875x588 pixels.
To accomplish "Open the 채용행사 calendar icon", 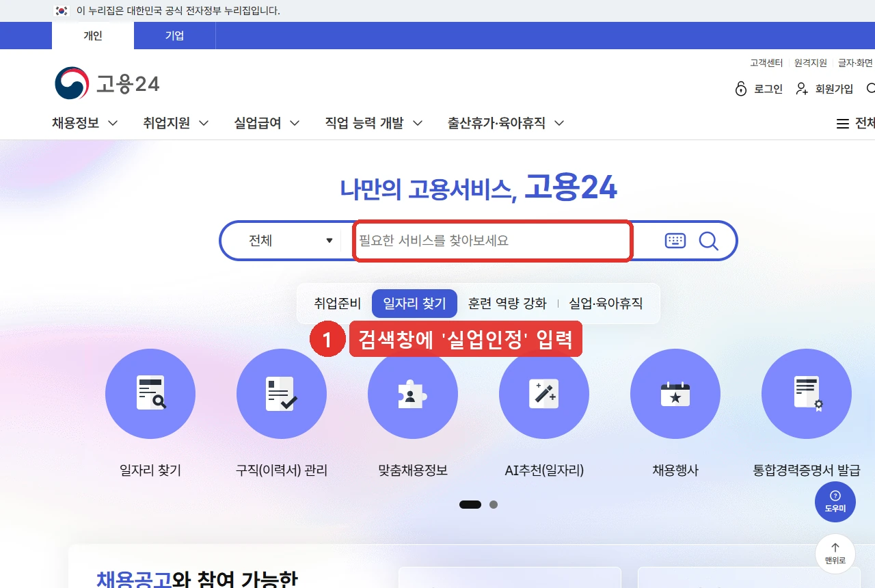I will (x=675, y=394).
